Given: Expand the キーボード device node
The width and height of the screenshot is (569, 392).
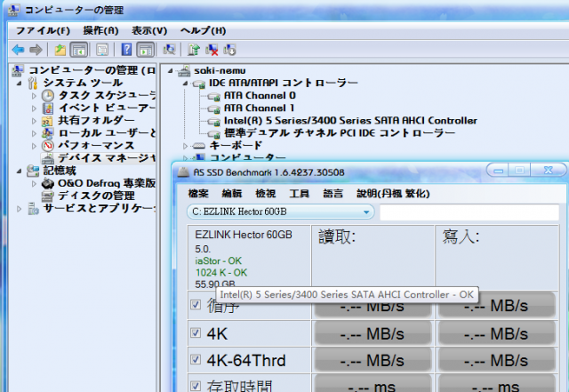Looking at the screenshot, I should click(x=185, y=146).
